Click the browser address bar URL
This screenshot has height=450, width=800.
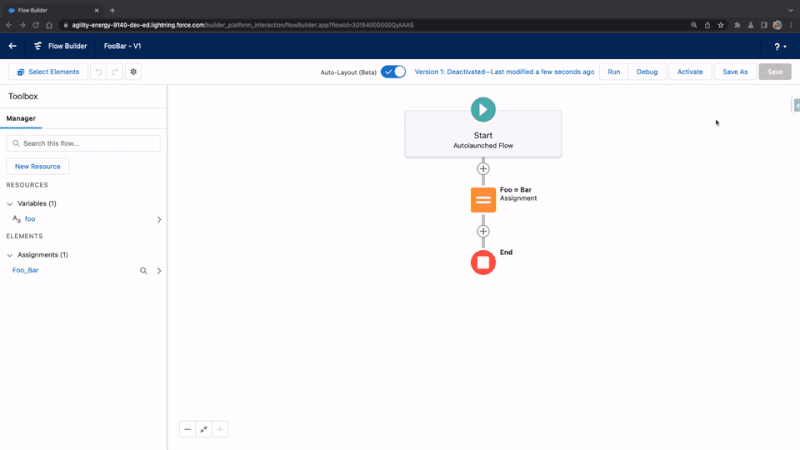pyautogui.click(x=242, y=25)
